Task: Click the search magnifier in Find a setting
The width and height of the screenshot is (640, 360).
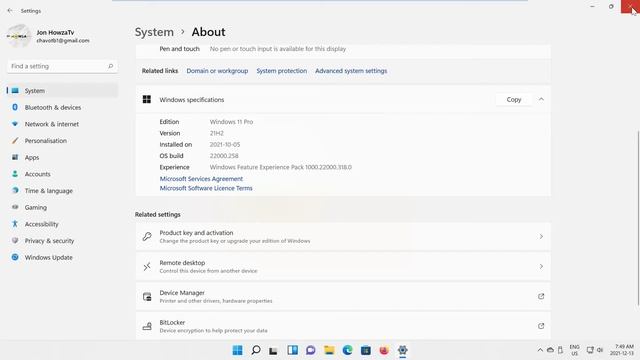Action: [110, 66]
